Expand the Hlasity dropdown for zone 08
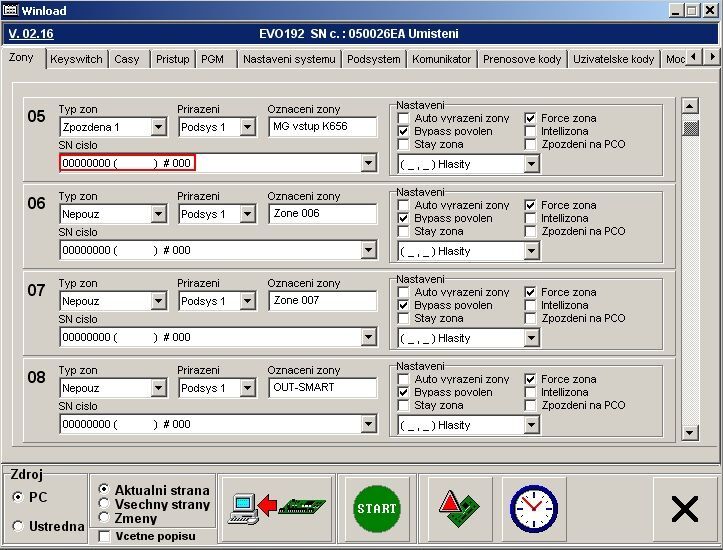 pos(531,425)
